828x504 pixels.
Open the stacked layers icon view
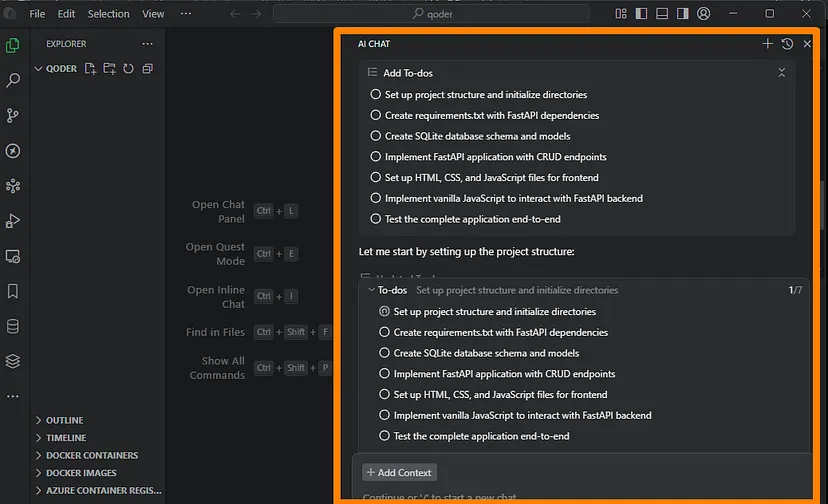click(13, 361)
